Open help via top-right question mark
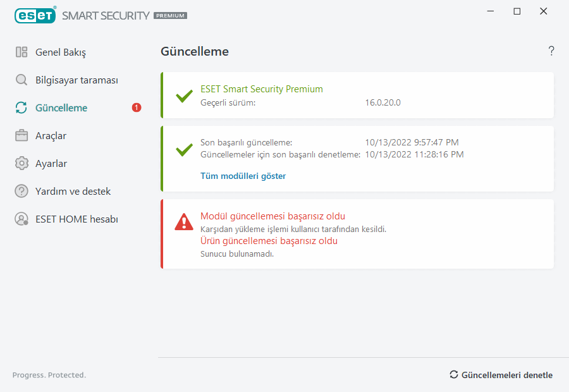The width and height of the screenshot is (569, 392). tap(551, 51)
